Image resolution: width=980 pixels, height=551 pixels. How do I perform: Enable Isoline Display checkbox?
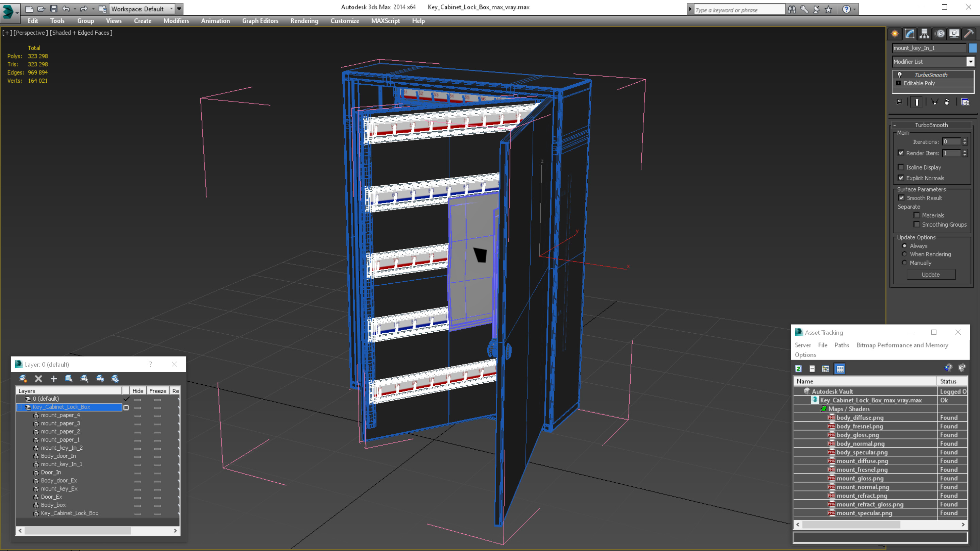(x=900, y=167)
